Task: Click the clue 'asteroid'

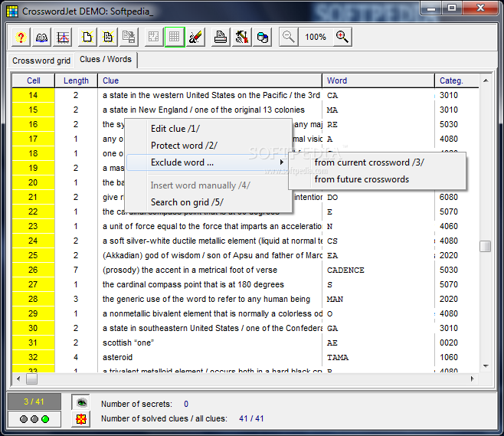Action: tap(117, 357)
